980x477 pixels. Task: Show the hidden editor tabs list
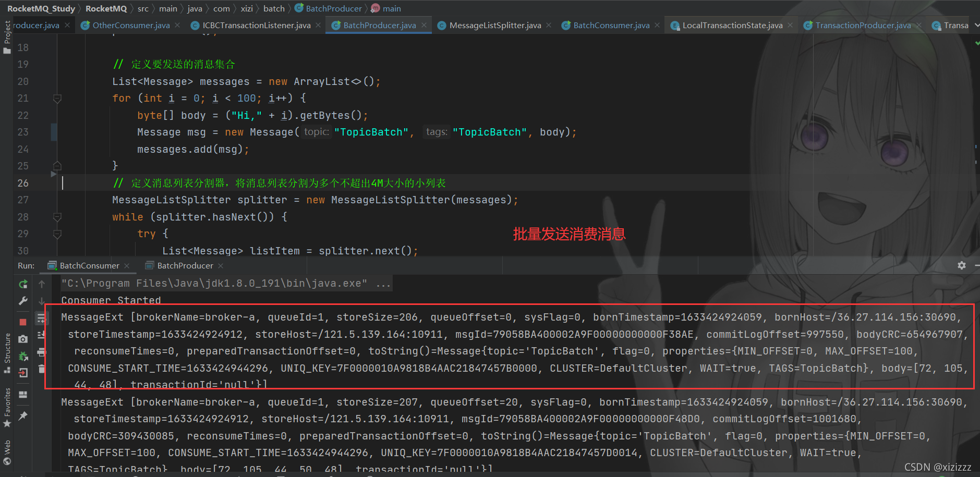976,25
